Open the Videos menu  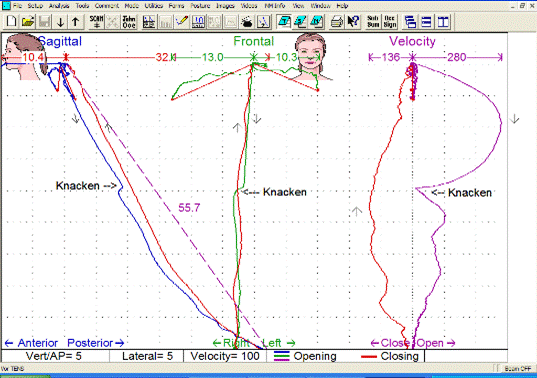[x=249, y=5]
